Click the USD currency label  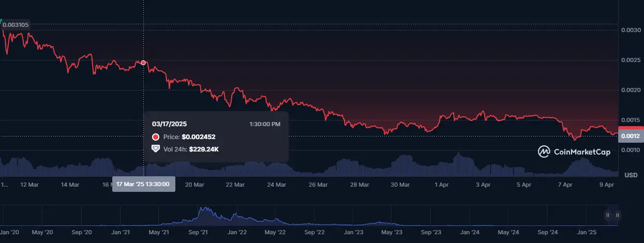(631, 175)
